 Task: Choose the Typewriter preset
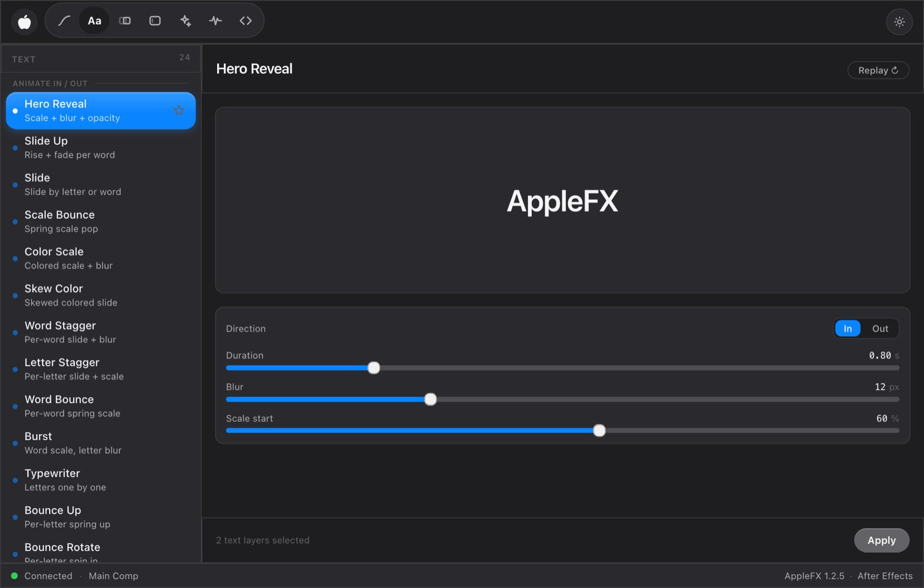[100, 480]
